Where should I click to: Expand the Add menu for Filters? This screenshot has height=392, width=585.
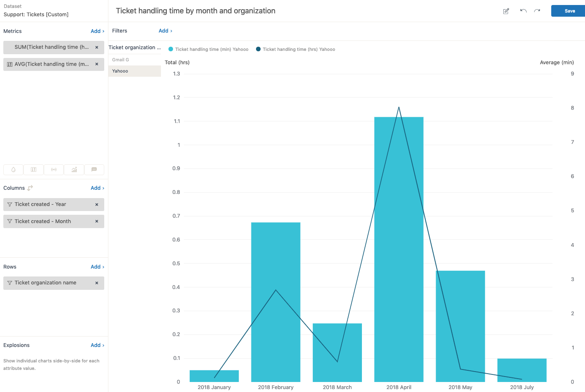tap(165, 31)
